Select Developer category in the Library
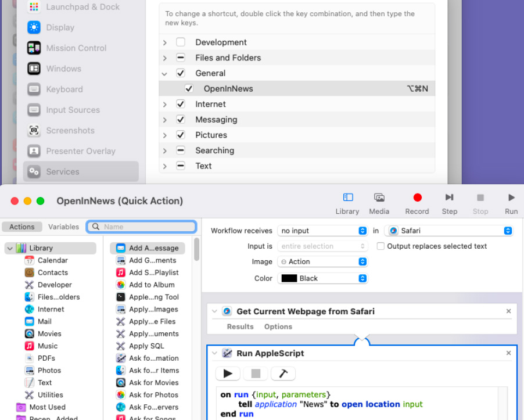The width and height of the screenshot is (524, 420). tap(55, 285)
